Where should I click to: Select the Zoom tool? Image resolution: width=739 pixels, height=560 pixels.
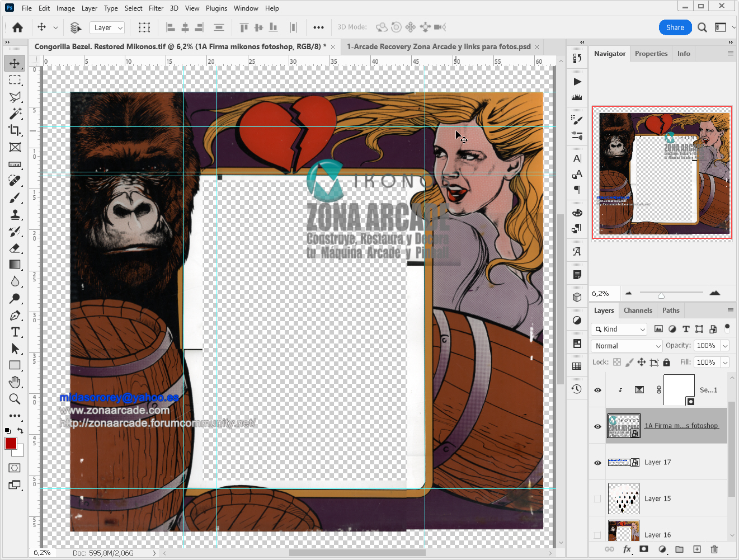coord(15,399)
